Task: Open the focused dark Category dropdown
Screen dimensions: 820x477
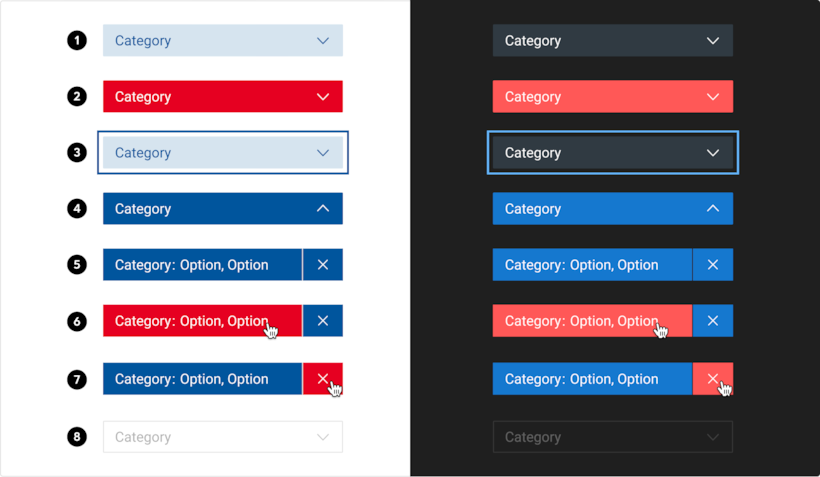Action: coord(612,153)
